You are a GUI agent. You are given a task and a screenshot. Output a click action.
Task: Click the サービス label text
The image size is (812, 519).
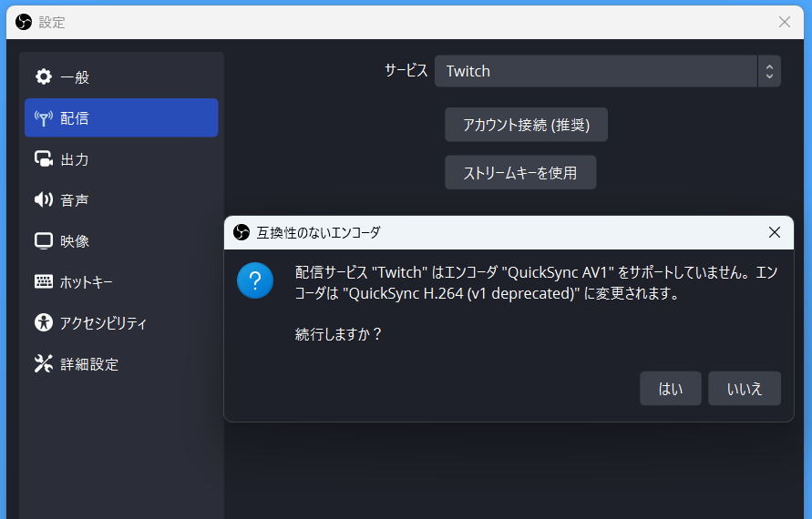[x=406, y=70]
